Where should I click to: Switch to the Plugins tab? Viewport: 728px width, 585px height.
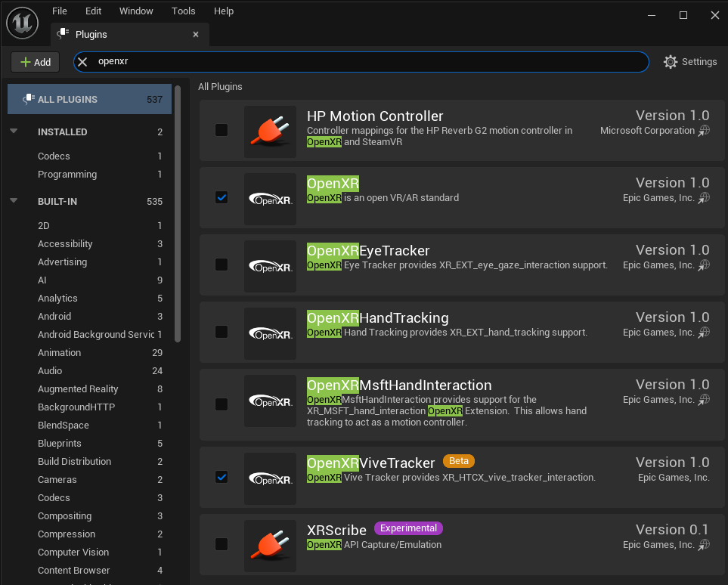click(x=130, y=34)
